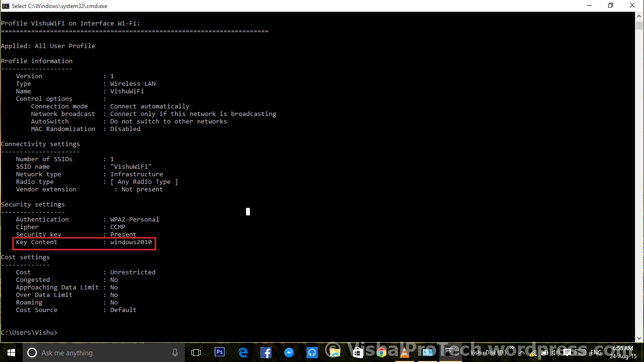Open Google Chrome from the taskbar
The width and height of the screenshot is (644, 362).
pyautogui.click(x=380, y=352)
